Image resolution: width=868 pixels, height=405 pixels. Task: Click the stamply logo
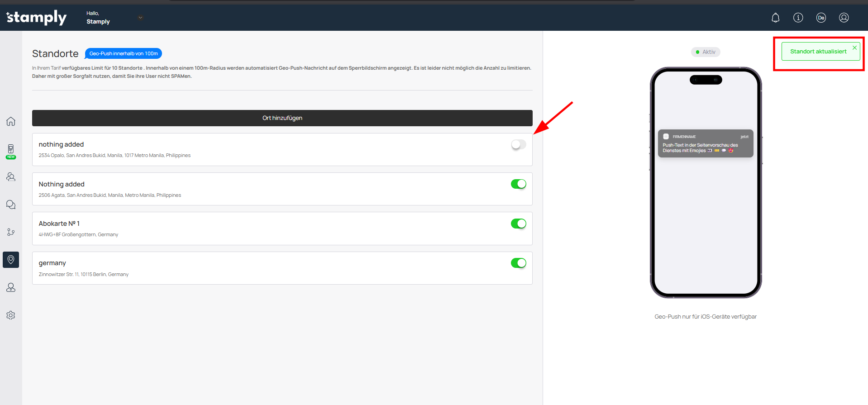(36, 18)
